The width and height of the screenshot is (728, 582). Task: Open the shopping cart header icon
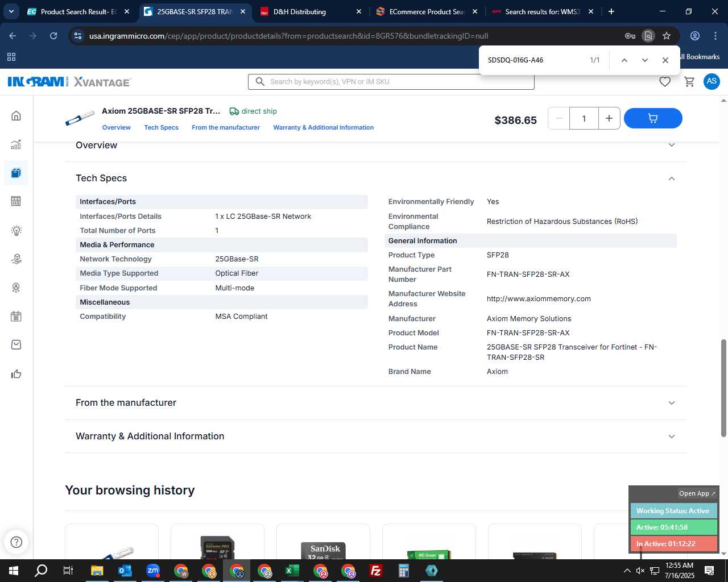pyautogui.click(x=689, y=82)
